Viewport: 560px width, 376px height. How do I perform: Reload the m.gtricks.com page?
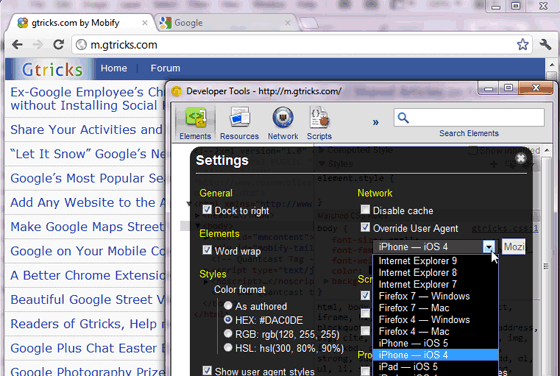[x=59, y=45]
